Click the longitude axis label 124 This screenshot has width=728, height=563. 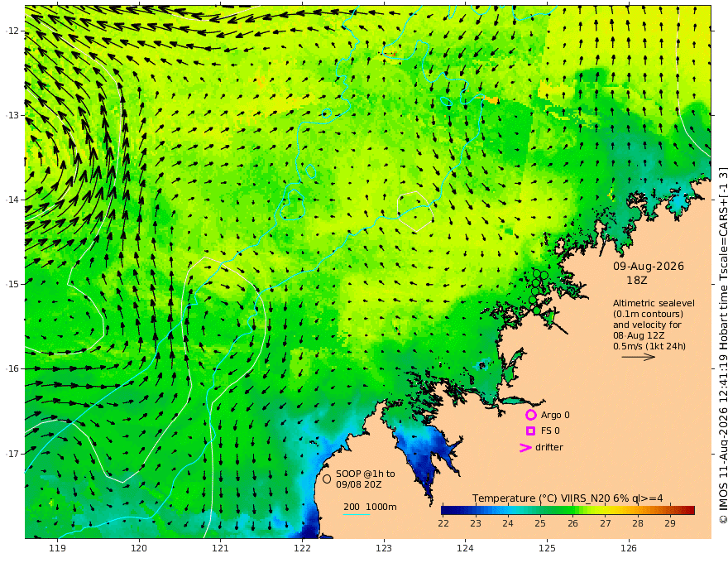[465, 548]
